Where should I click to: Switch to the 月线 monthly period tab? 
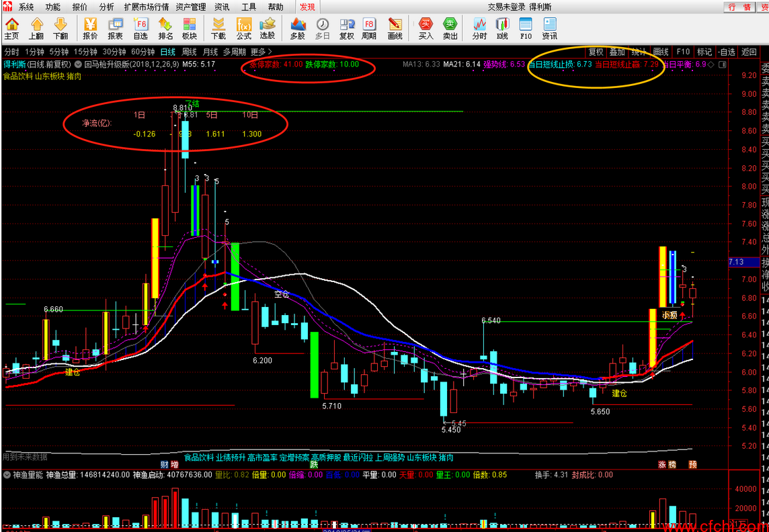[x=210, y=52]
